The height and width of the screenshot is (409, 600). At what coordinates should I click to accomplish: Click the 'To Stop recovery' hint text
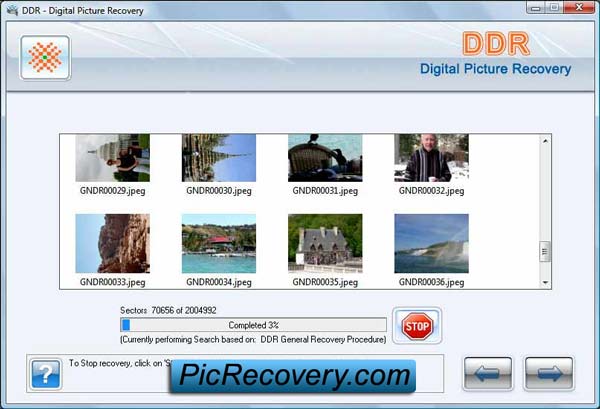[119, 363]
